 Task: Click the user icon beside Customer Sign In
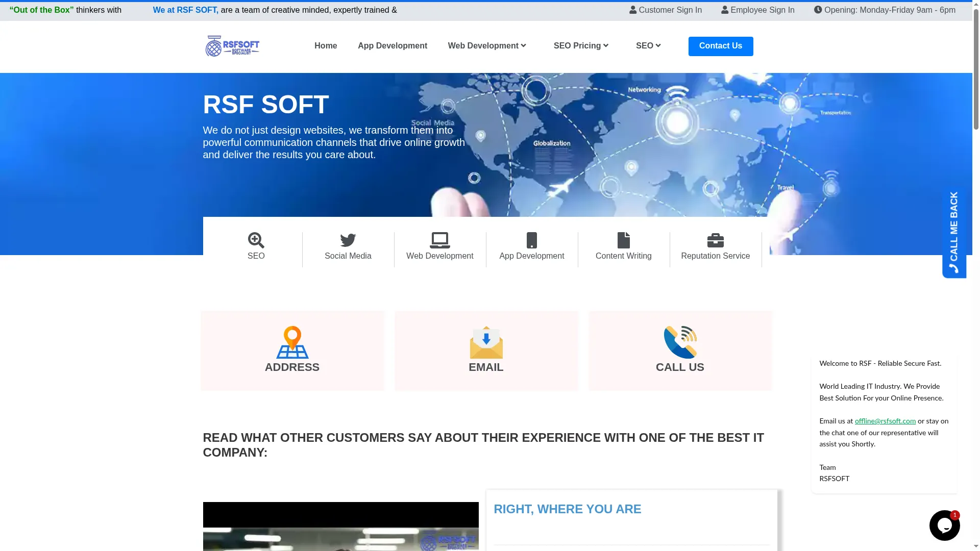coord(633,10)
